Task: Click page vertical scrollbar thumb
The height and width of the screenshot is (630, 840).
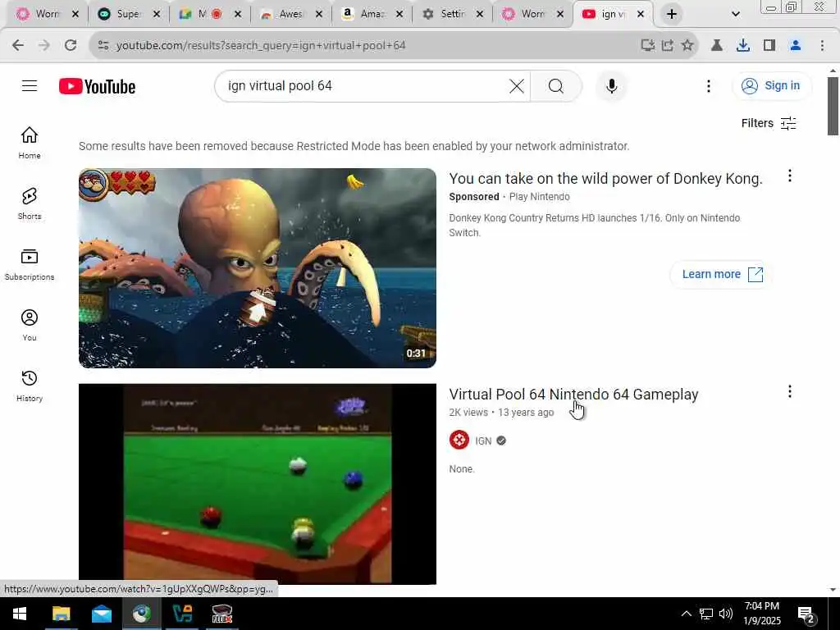Action: 833,106
